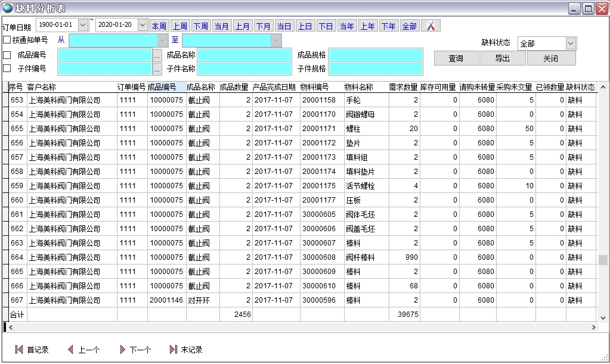Screen dimensions: 610x364
Task: Click the 成品名称 input field
Action: click(x=244, y=55)
